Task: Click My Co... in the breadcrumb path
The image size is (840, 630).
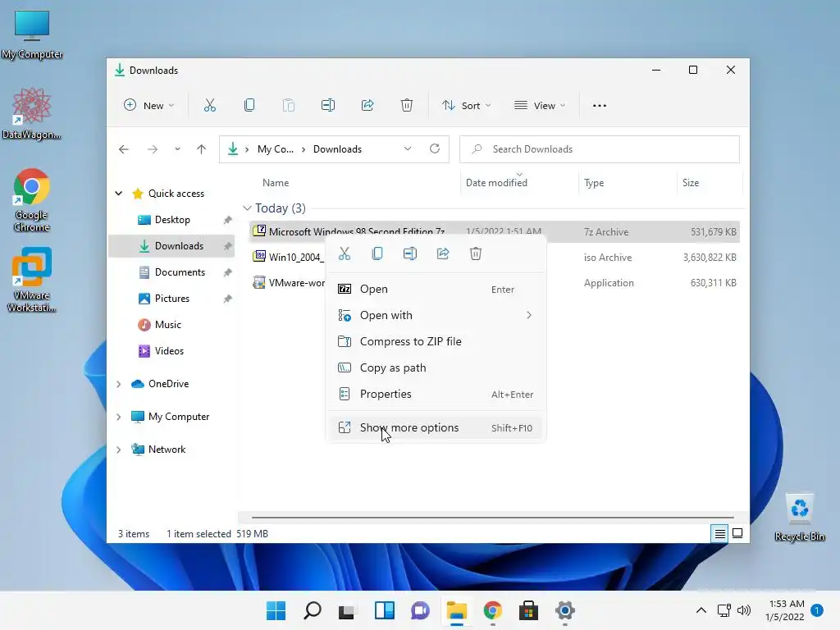Action: pyautogui.click(x=276, y=149)
